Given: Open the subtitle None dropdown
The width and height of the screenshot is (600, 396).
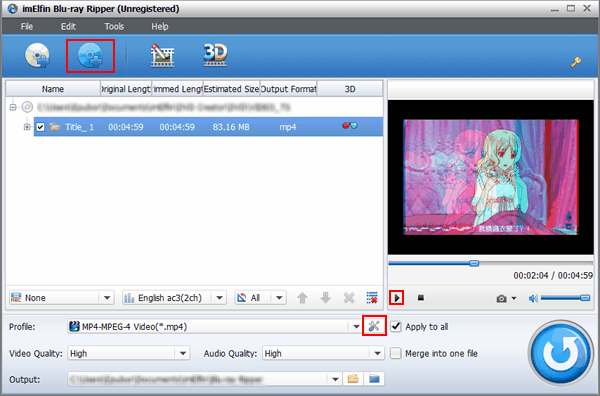Looking at the screenshot, I should 107,298.
